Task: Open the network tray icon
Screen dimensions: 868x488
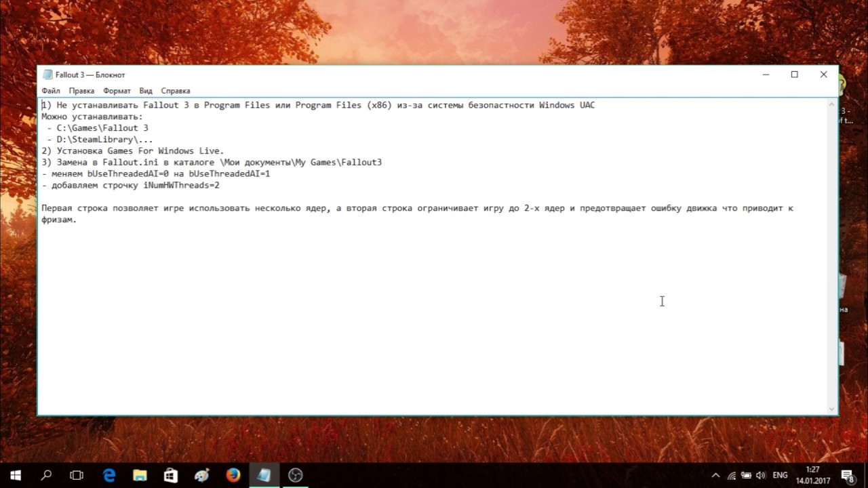Action: (x=731, y=475)
